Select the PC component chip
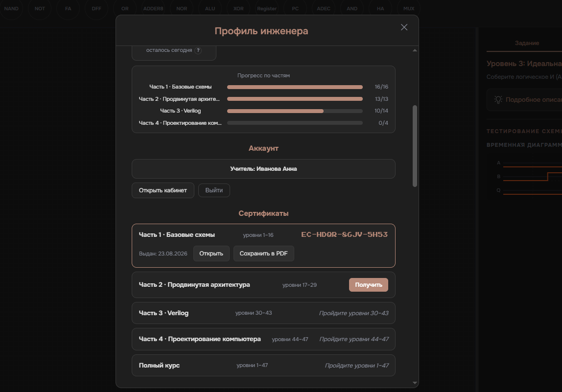This screenshot has height=392, width=562. pyautogui.click(x=295, y=9)
